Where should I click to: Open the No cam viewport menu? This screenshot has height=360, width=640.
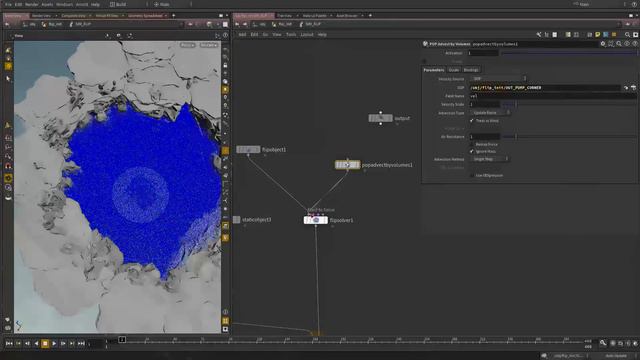[209, 45]
